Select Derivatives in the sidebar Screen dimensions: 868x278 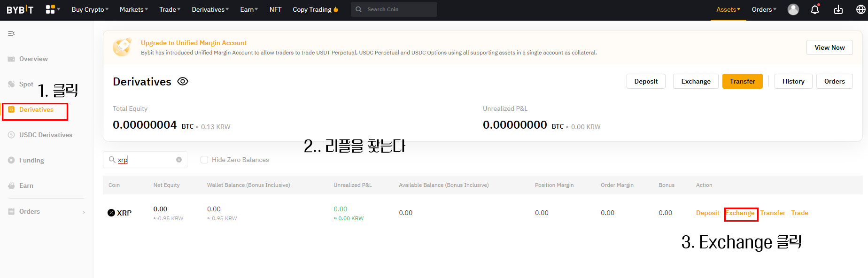[36, 109]
